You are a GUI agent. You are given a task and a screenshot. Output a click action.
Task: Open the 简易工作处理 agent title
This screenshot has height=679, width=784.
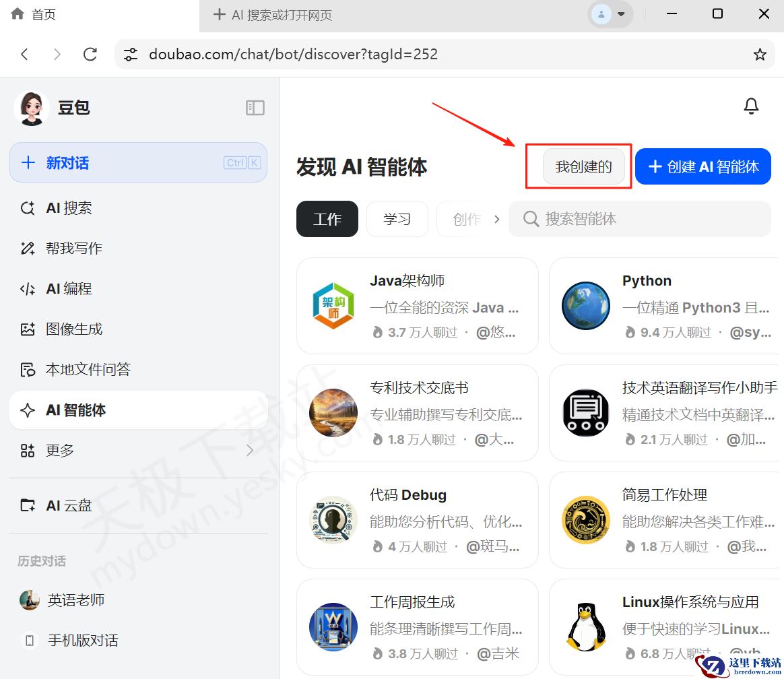coord(665,495)
